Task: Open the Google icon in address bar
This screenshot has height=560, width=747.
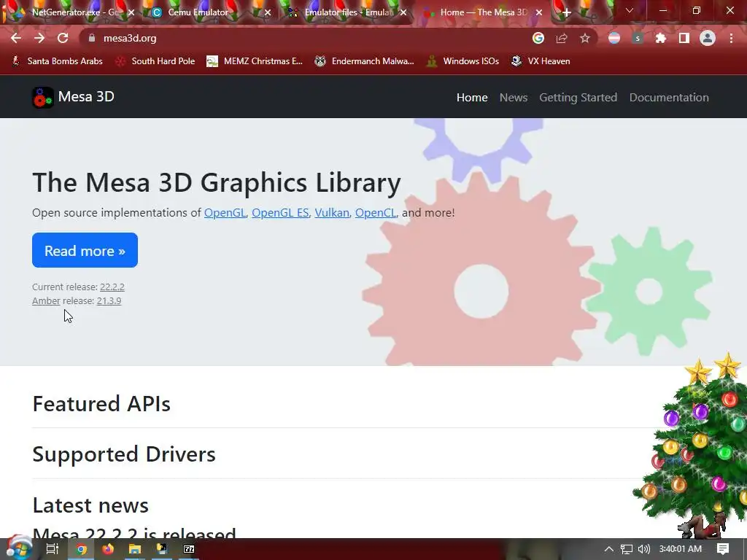Action: tap(538, 38)
